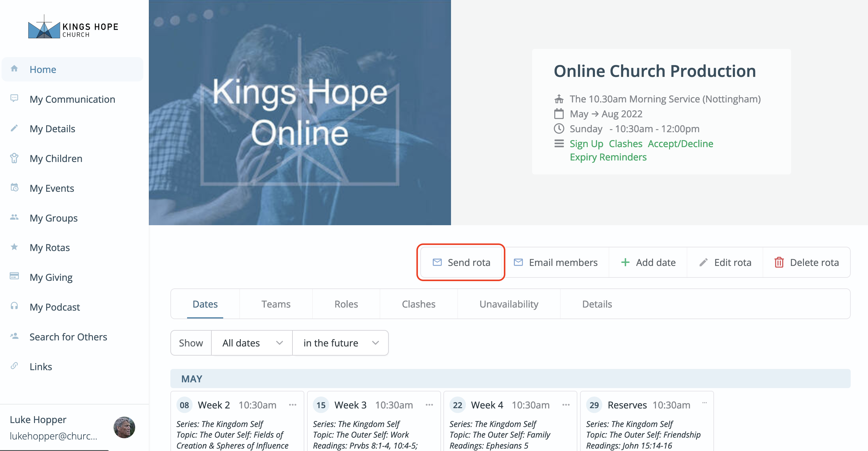Click the Delete rota trash icon
Image resolution: width=868 pixels, height=451 pixels.
coord(779,262)
